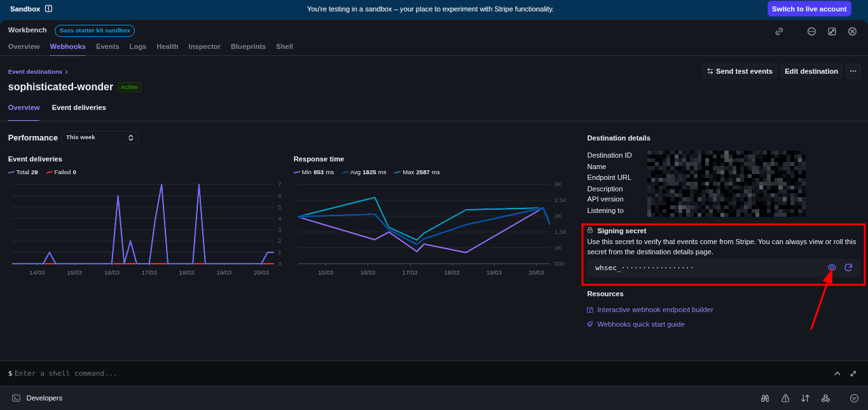Expand shell panel with upward chevron
This screenshot has height=410, width=868.
pyautogui.click(x=837, y=373)
